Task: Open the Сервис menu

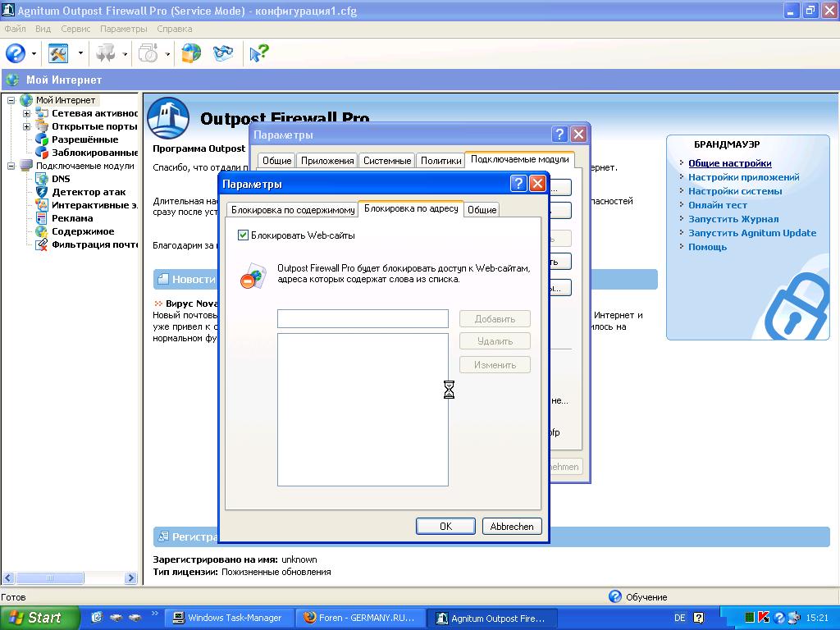Action: 75,29
